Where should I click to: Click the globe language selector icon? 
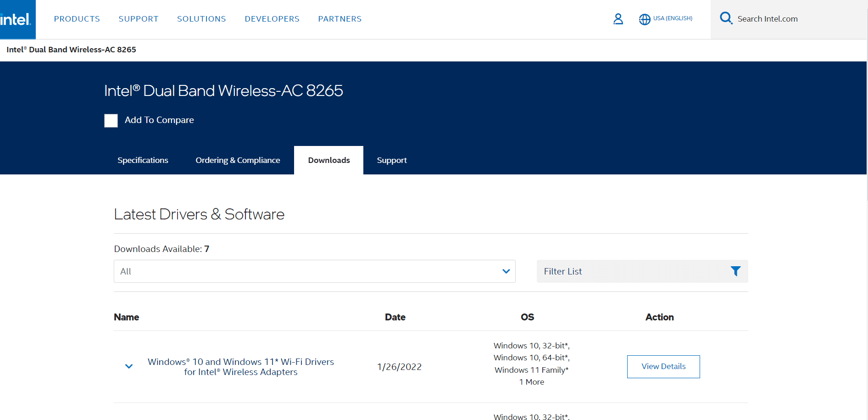[x=645, y=19]
